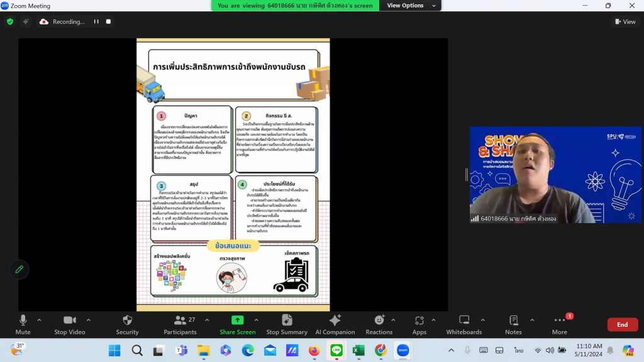The height and width of the screenshot is (362, 644).
Task: Expand the arrow beside Participants
Action: 207,320
